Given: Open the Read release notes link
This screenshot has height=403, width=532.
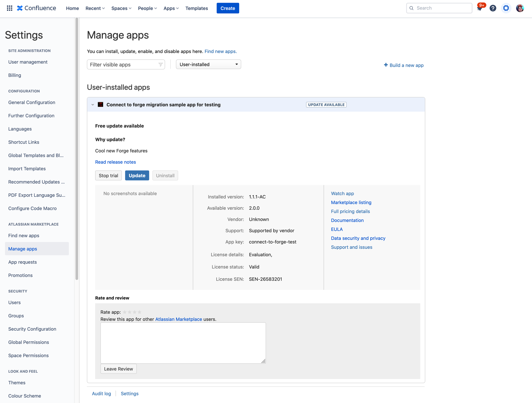Looking at the screenshot, I should point(115,162).
